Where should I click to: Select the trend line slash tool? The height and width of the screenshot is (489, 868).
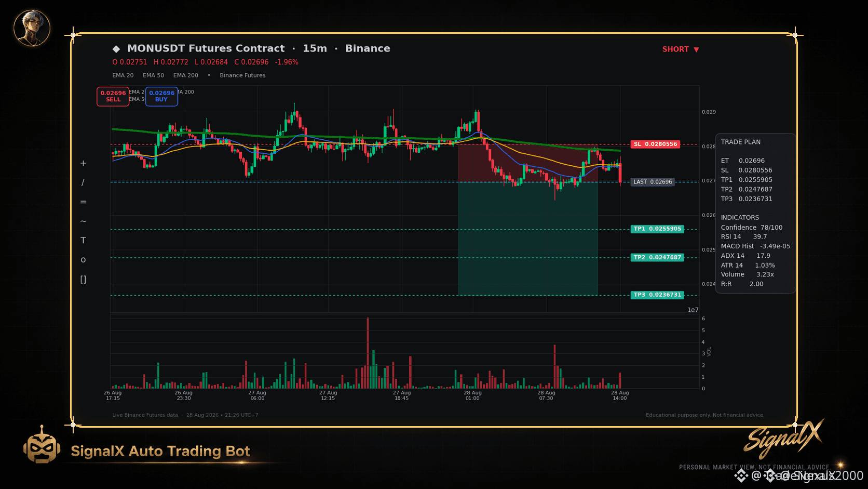pos(83,182)
